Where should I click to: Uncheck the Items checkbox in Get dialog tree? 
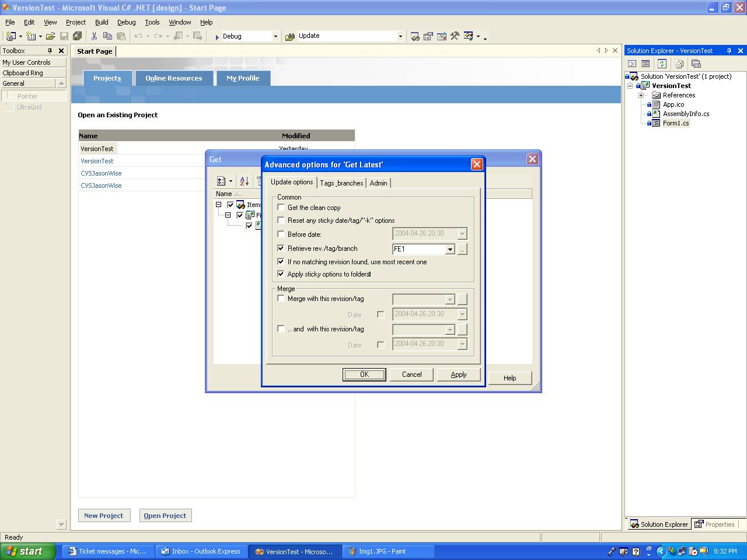(x=231, y=205)
